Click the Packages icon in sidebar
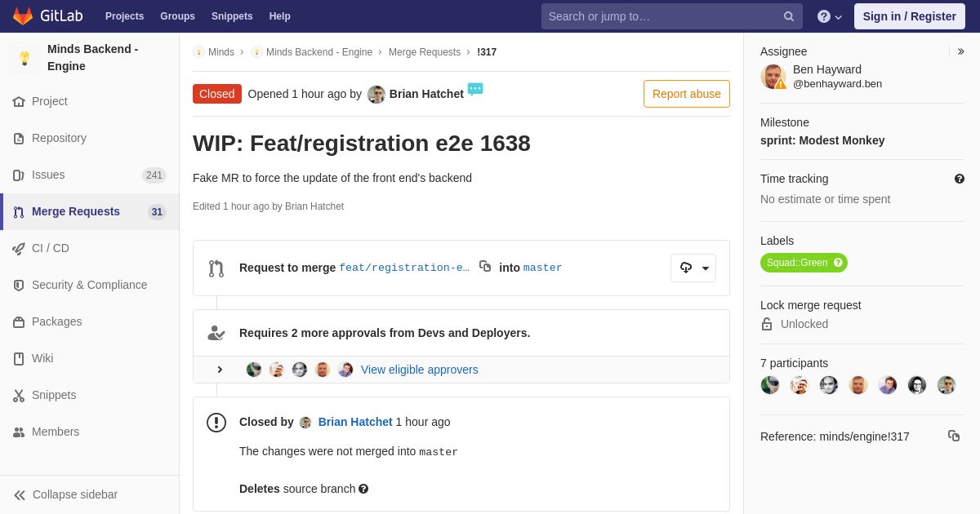This screenshot has width=980, height=514. [19, 322]
